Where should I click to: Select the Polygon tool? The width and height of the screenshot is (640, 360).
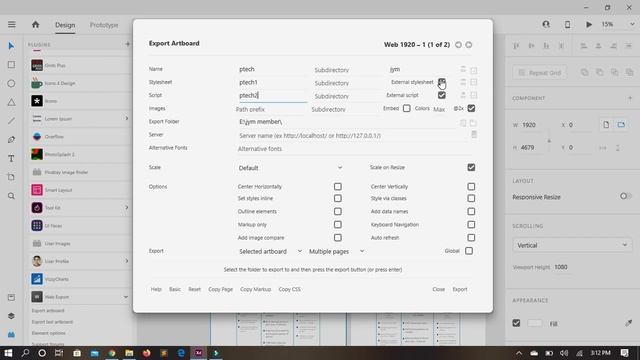pyautogui.click(x=11, y=102)
